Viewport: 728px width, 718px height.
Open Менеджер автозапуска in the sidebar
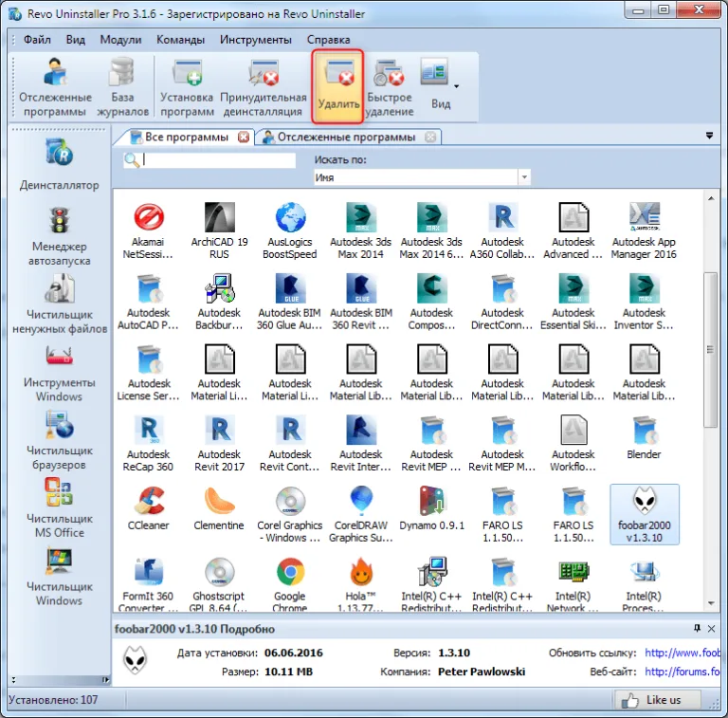60,237
